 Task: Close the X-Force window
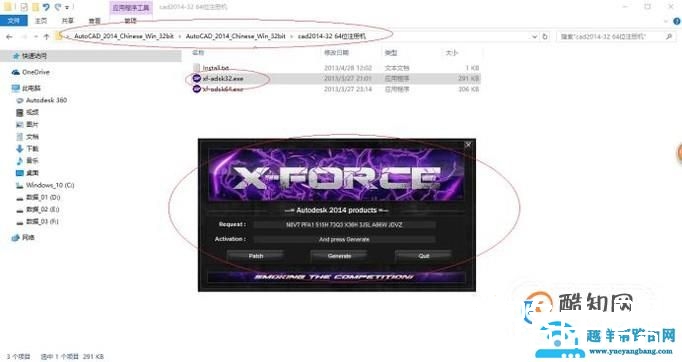pos(468,144)
